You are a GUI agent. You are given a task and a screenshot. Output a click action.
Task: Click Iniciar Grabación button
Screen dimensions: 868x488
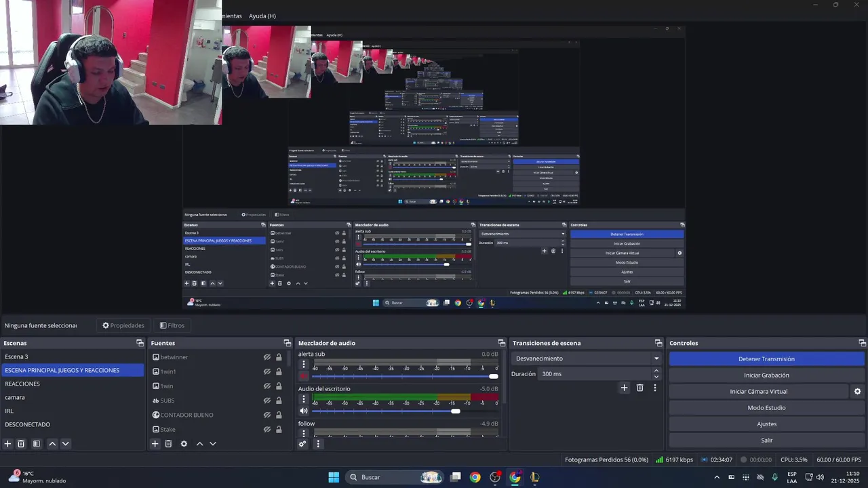point(766,375)
